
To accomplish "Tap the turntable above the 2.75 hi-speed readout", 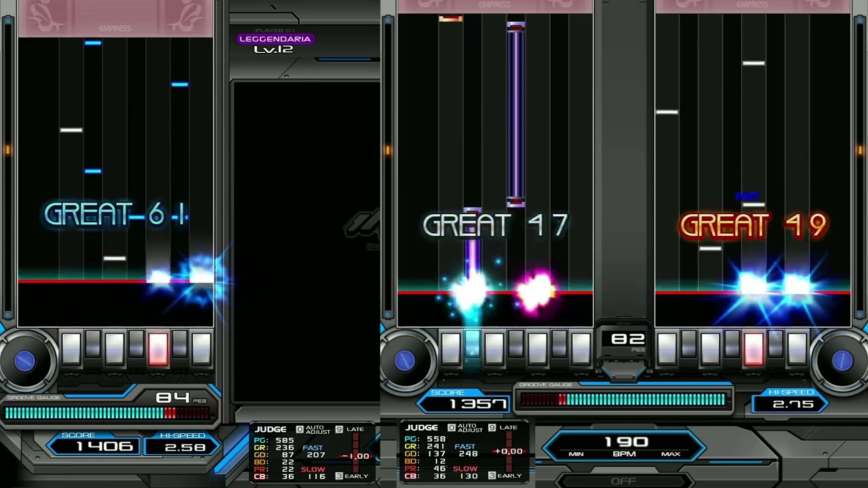I will click(x=842, y=361).
